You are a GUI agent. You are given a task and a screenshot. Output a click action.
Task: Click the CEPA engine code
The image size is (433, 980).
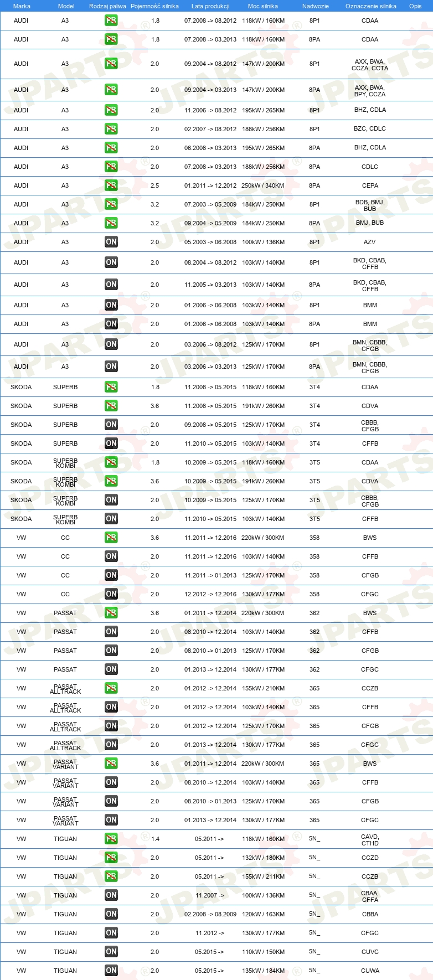pos(370,185)
